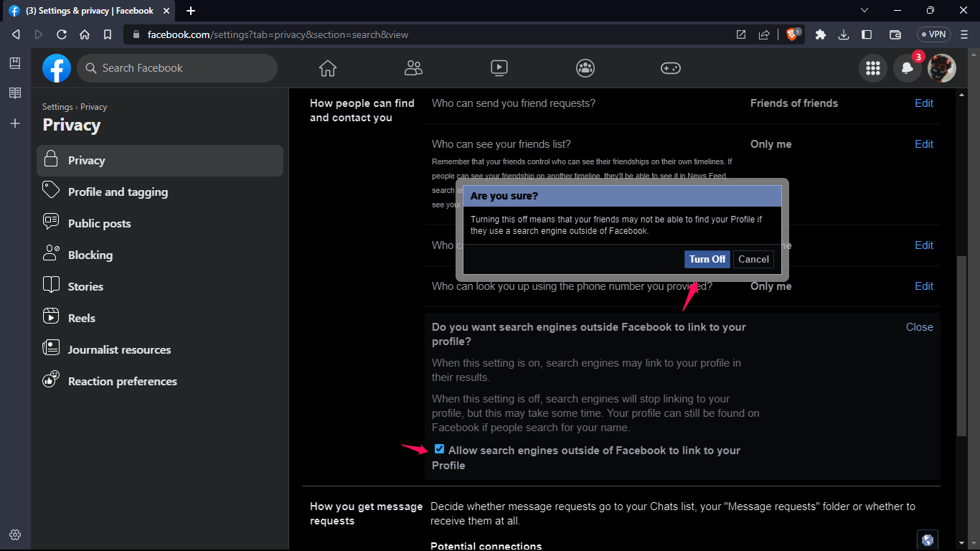Open the Facebook Home feed icon

(328, 68)
